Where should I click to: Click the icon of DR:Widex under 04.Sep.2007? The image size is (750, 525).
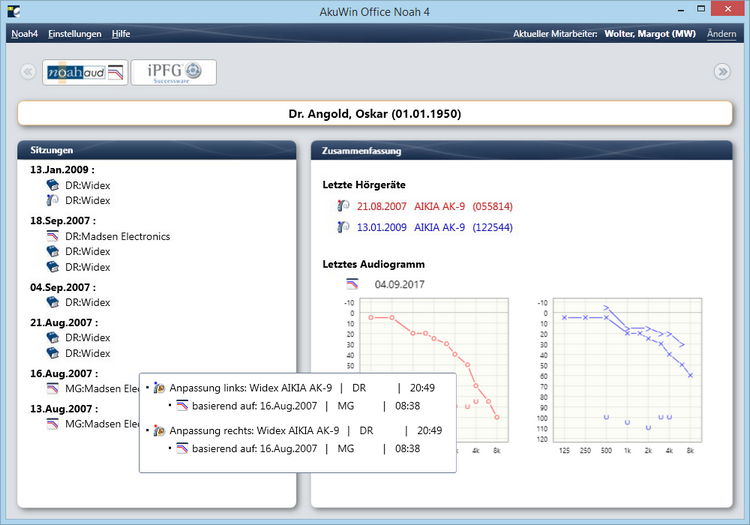(x=53, y=302)
